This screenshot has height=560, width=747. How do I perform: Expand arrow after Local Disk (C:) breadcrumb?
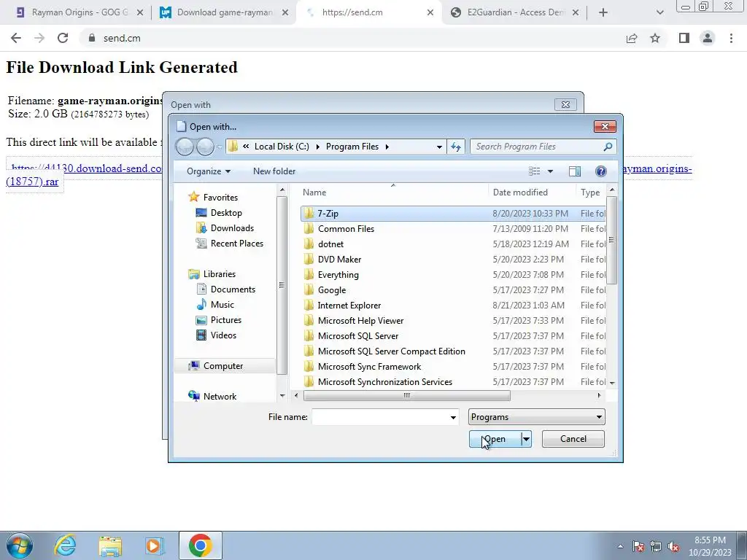(x=318, y=147)
